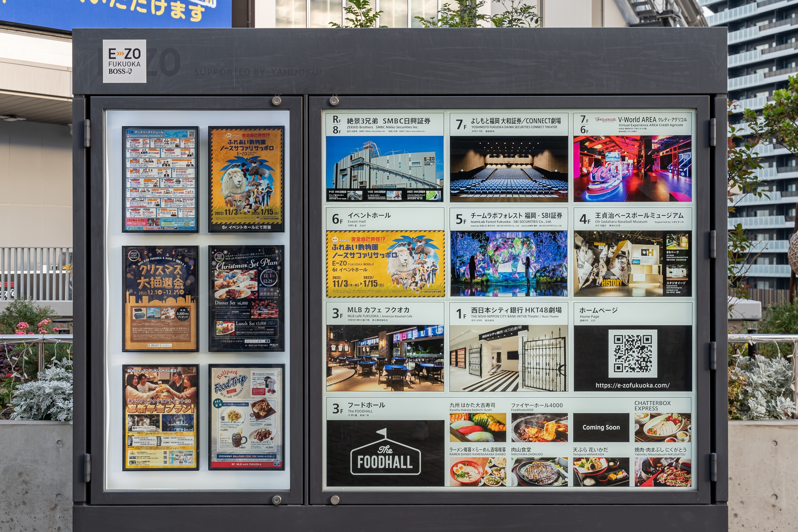Image resolution: width=798 pixels, height=532 pixels.
Task: Click the bottom screw knob on right cabinet door
Action: tap(335, 500)
